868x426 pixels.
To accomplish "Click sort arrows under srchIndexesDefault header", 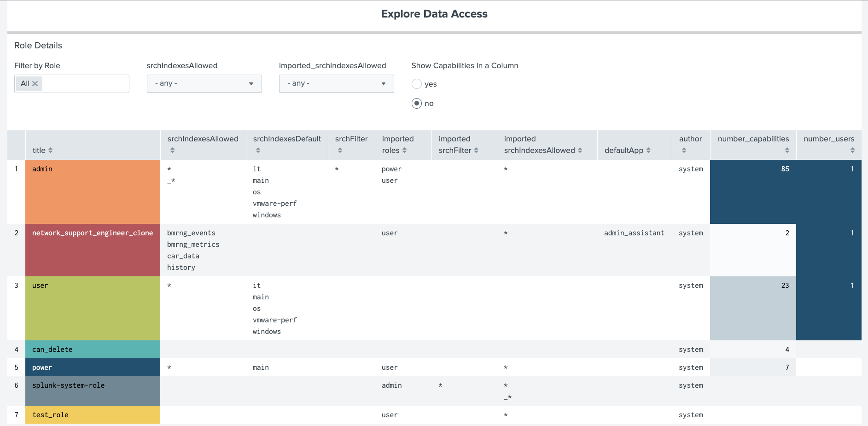I will click(x=258, y=151).
